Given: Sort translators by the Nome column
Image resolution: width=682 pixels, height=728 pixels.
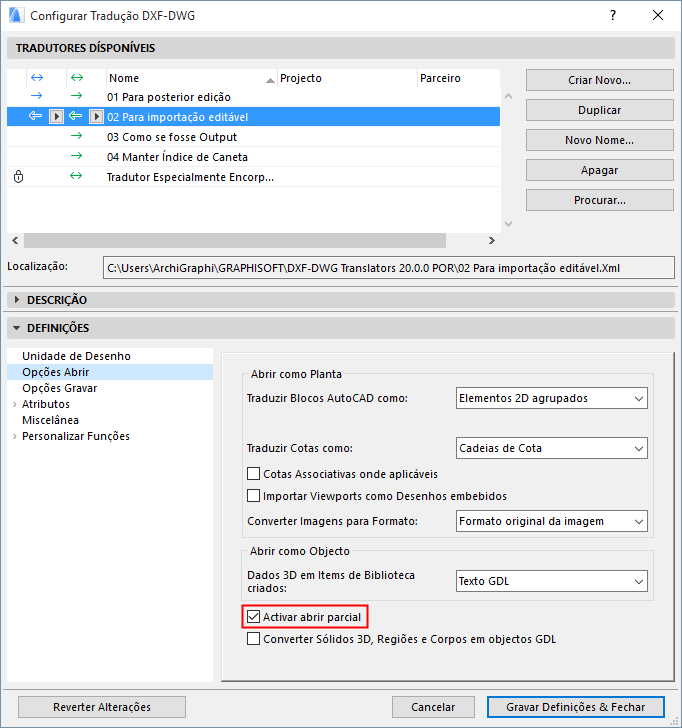Looking at the screenshot, I should point(191,78).
